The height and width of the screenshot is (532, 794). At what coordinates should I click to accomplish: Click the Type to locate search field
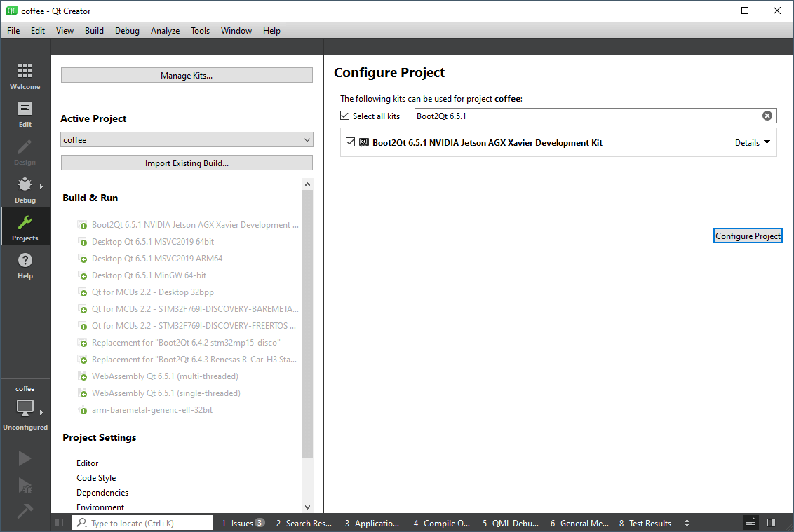tap(147, 523)
